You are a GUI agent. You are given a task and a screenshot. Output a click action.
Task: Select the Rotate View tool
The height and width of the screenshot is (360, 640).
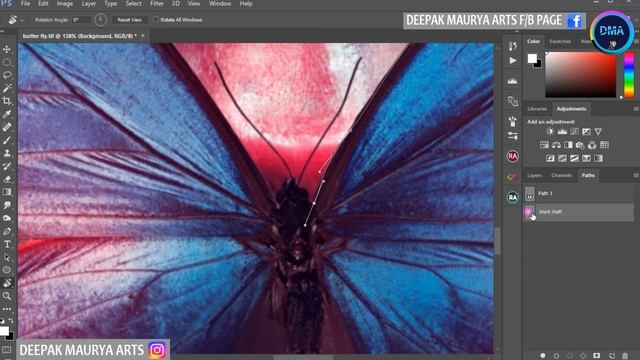click(7, 283)
